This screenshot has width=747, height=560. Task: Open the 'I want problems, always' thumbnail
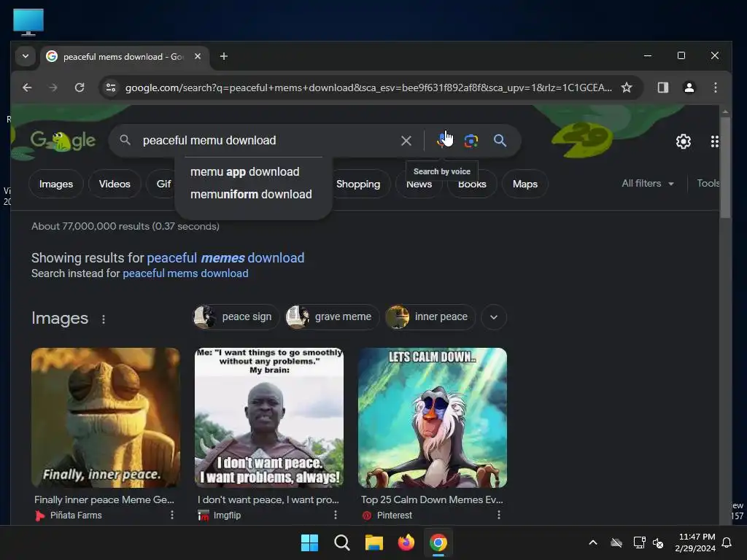[269, 418]
